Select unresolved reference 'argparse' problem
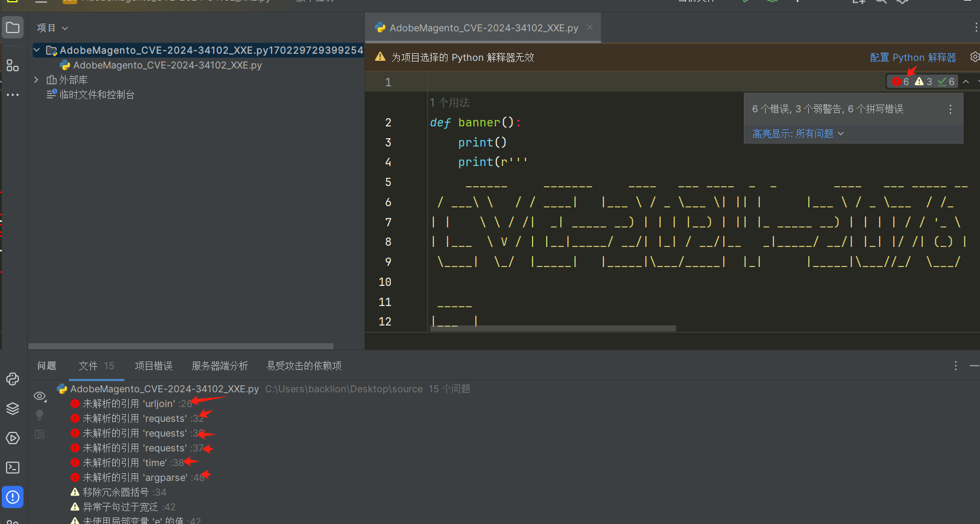The width and height of the screenshot is (980, 524). pos(138,477)
